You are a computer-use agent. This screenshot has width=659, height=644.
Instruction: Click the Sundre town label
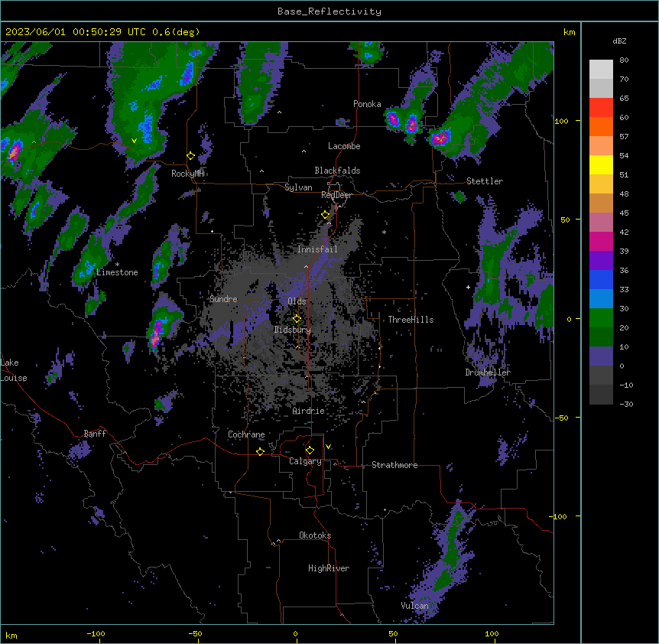click(x=223, y=299)
